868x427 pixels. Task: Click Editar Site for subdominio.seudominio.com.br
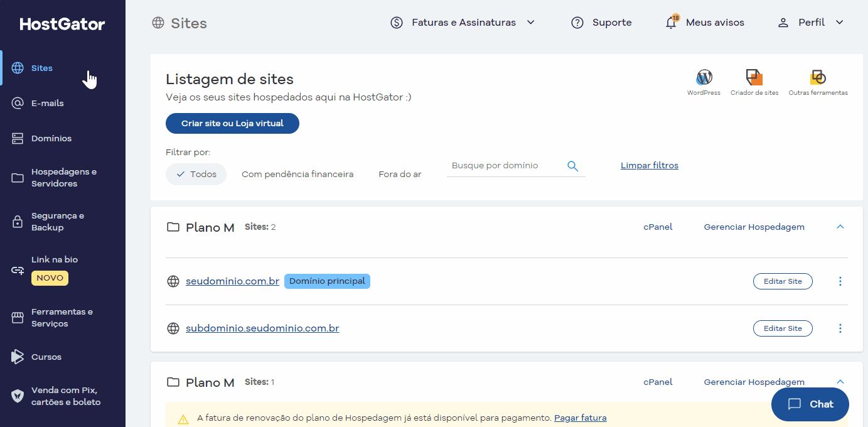(783, 328)
